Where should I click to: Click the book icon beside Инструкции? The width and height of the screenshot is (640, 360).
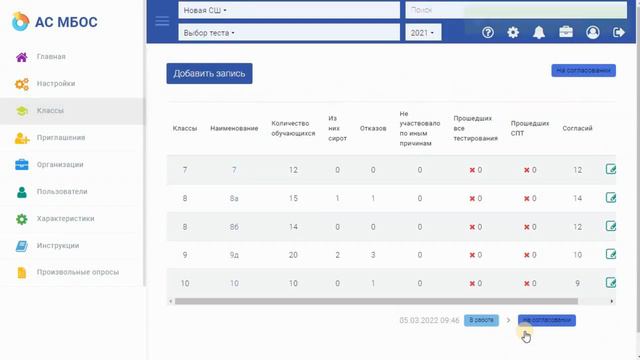pyautogui.click(x=22, y=246)
